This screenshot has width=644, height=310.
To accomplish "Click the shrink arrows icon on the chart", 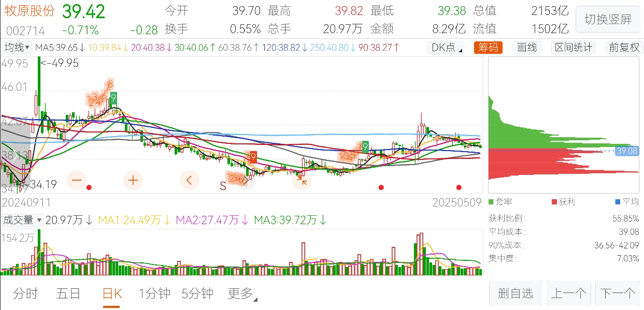I will pyautogui.click(x=302, y=180).
